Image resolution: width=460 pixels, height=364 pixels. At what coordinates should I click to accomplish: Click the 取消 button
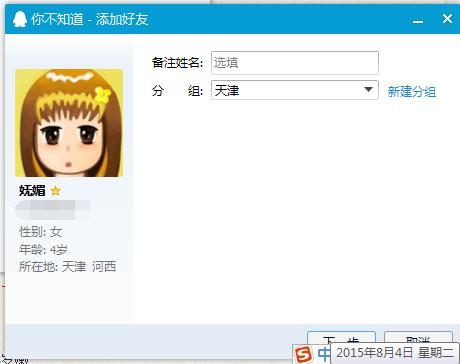point(418,337)
